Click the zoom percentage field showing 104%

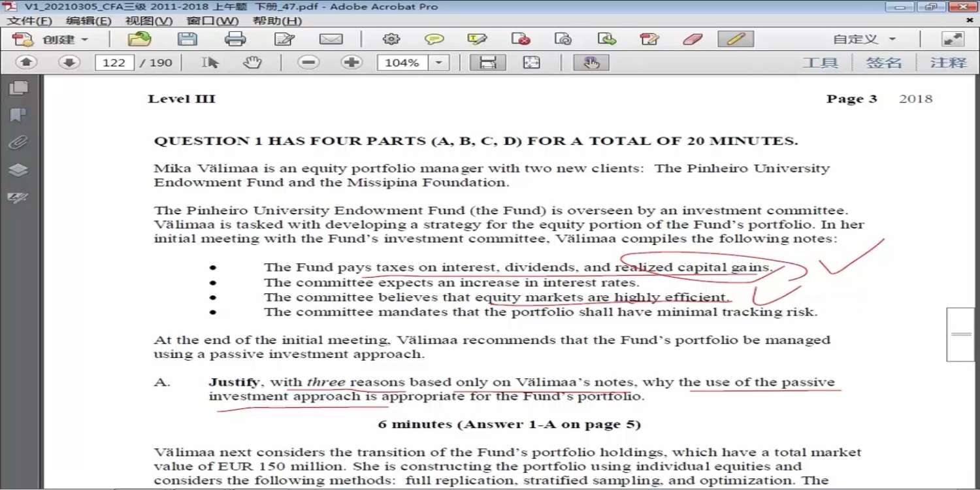402,63
